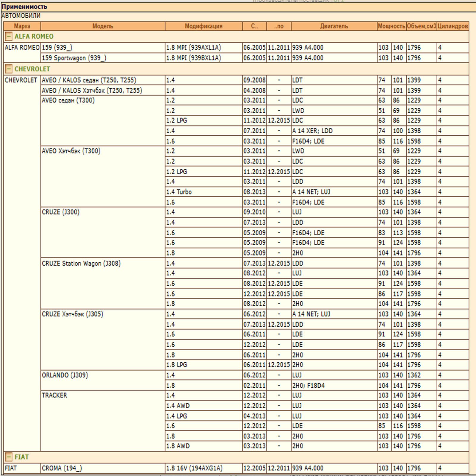Select the CROMA (194_) model cell
Viewport: 476px width, 476px height.
point(62,468)
